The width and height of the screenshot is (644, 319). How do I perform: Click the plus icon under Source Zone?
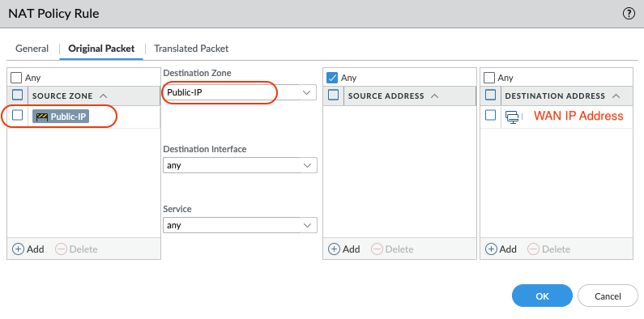[18, 249]
